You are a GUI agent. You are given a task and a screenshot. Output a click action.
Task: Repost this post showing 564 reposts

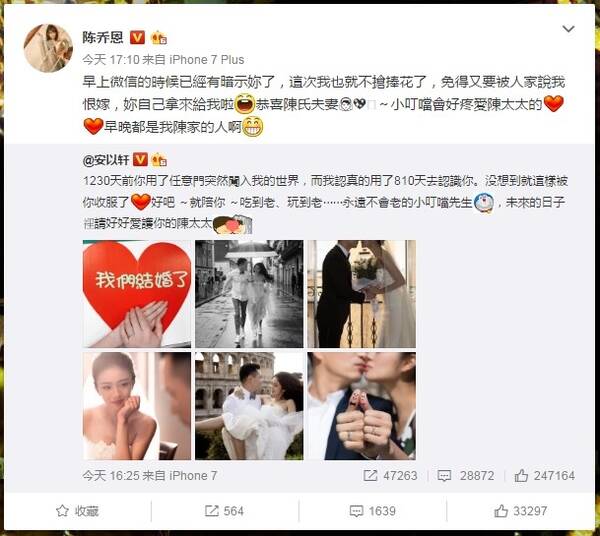pyautogui.click(x=224, y=511)
